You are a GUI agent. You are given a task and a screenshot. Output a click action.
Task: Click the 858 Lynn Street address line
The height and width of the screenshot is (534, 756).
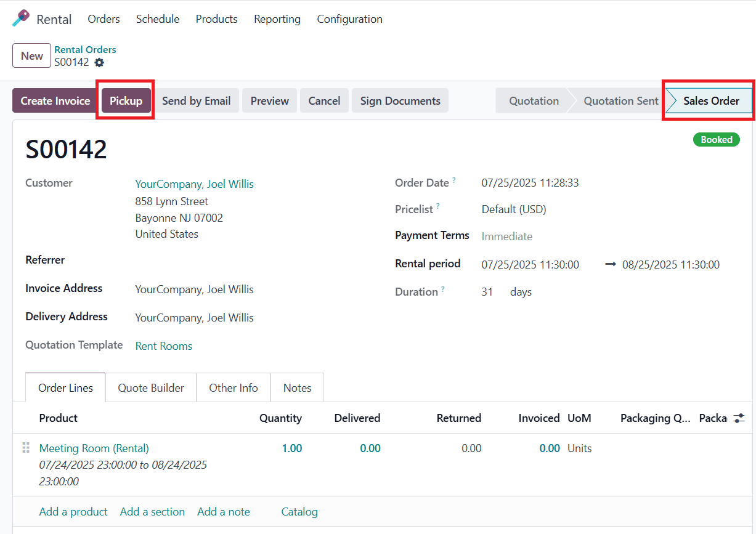pyautogui.click(x=172, y=201)
